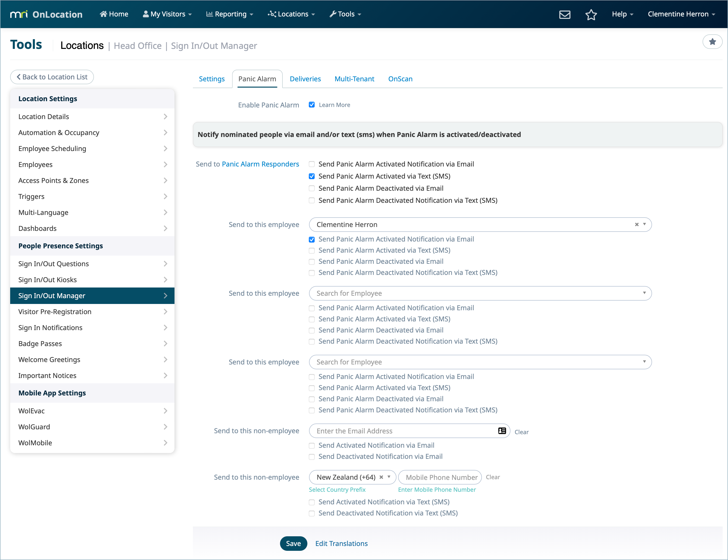The height and width of the screenshot is (560, 728).
Task: Click chevron beside WolGuard
Action: point(165,427)
